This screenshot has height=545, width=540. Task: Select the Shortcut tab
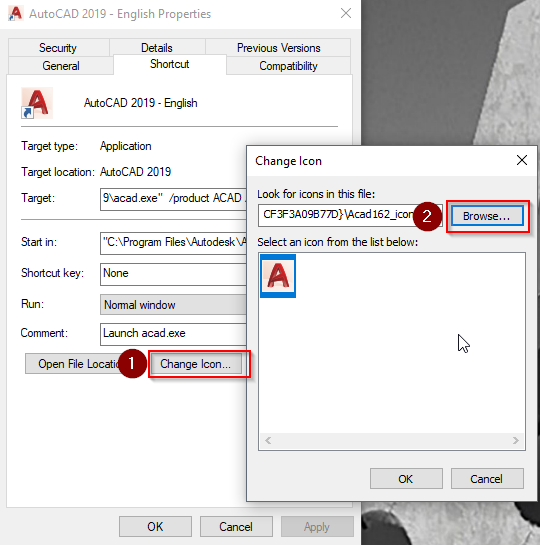tap(170, 64)
